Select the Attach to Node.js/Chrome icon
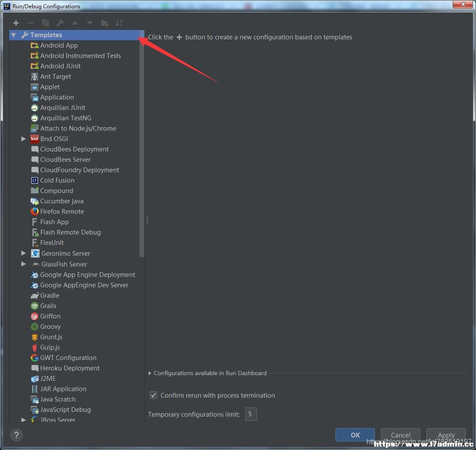 pos(35,128)
